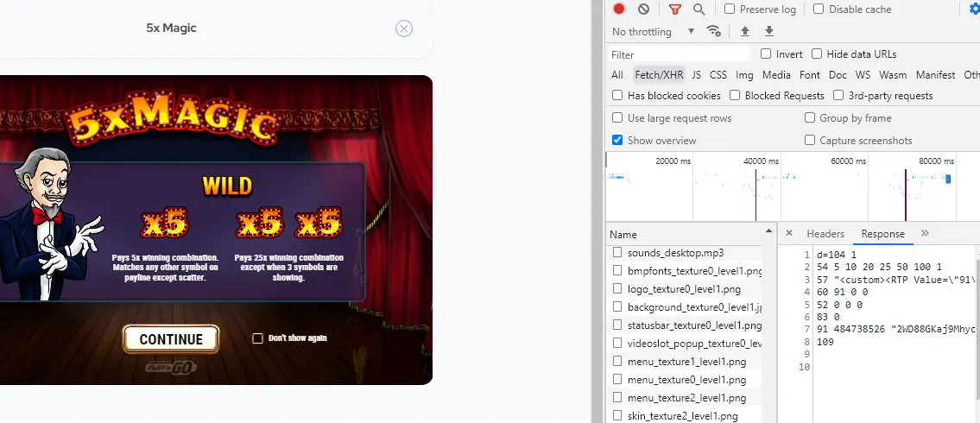Viewport: 980px width, 423px height.
Task: Enable Capture screenshots checkbox
Action: pyautogui.click(x=810, y=140)
